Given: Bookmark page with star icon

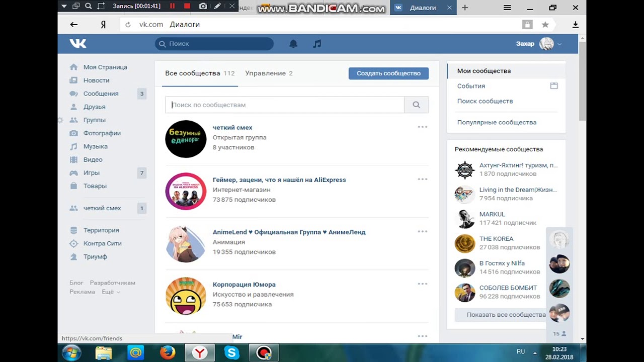Looking at the screenshot, I should tap(545, 25).
